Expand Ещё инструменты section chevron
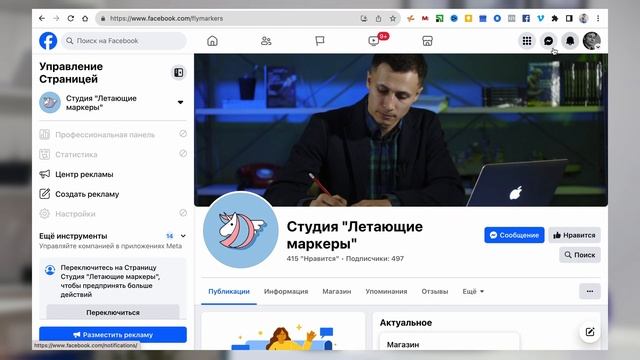The width and height of the screenshot is (640, 360). tap(183, 236)
